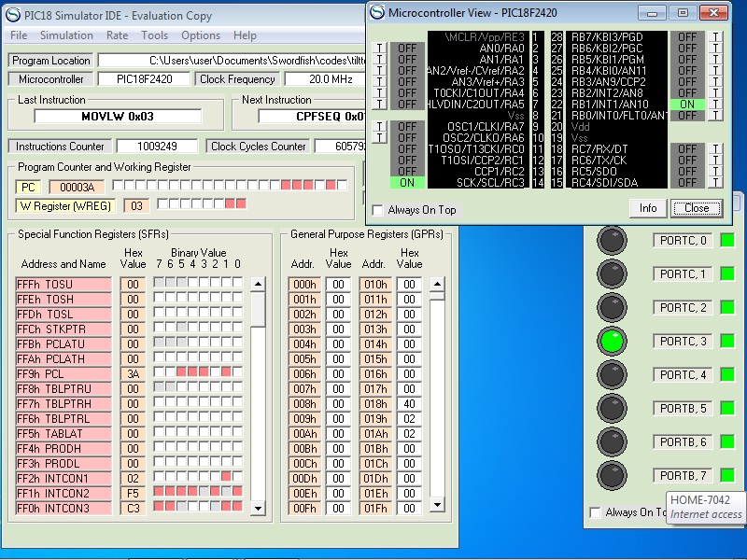Click the green color square beside PORTC, 2
This screenshot has width=747, height=560.
(727, 308)
